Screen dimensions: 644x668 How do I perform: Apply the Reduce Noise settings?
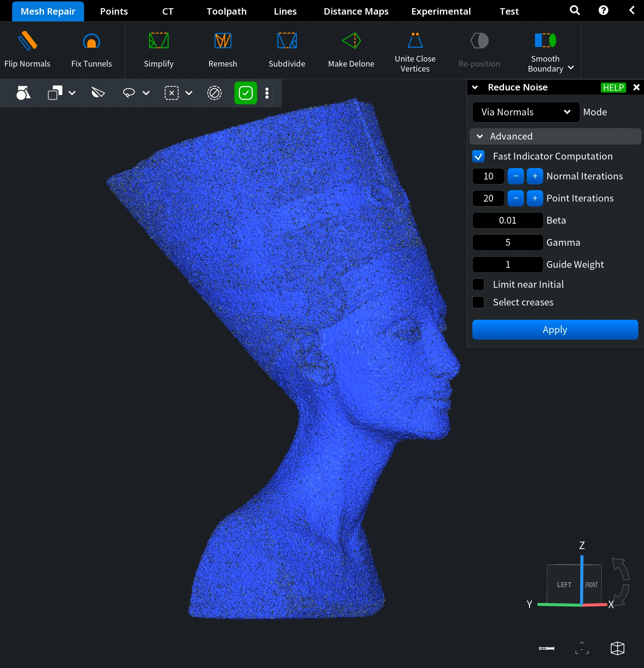555,330
